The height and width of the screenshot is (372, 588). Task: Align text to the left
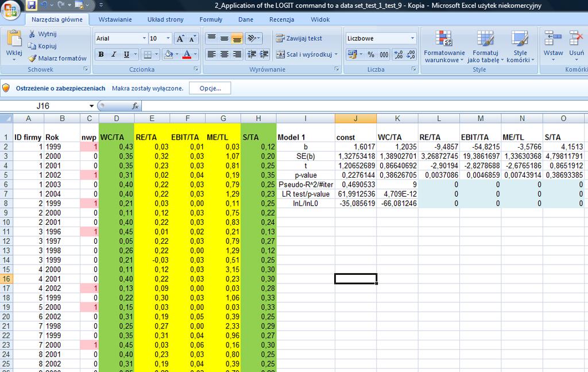[x=211, y=55]
